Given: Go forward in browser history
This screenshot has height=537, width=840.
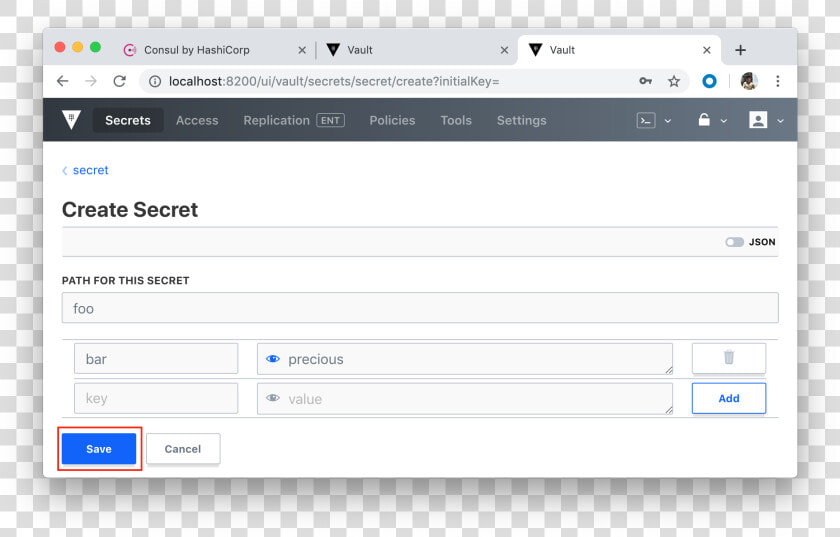Looking at the screenshot, I should (x=91, y=81).
